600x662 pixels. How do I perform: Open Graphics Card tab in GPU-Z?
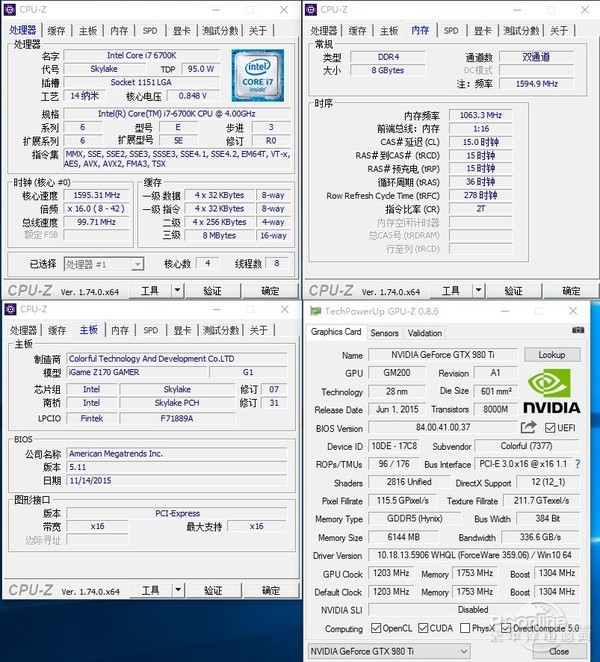(336, 332)
